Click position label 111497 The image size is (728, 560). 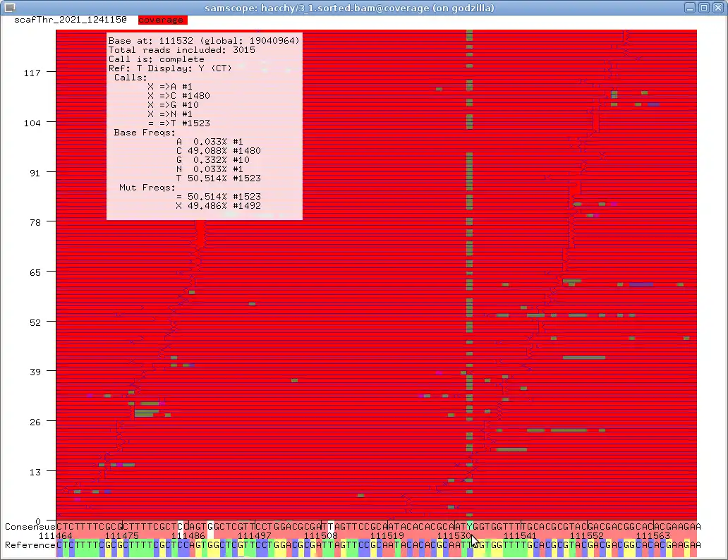point(255,535)
